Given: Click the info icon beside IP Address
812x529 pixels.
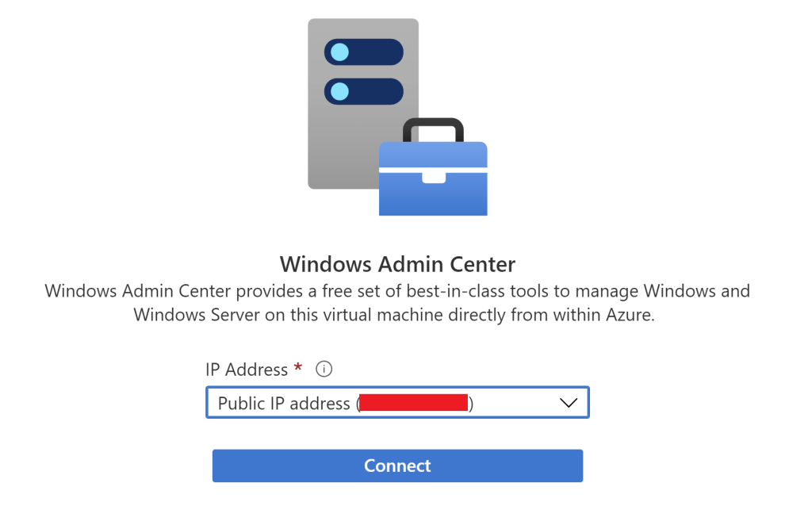Looking at the screenshot, I should click(x=324, y=369).
